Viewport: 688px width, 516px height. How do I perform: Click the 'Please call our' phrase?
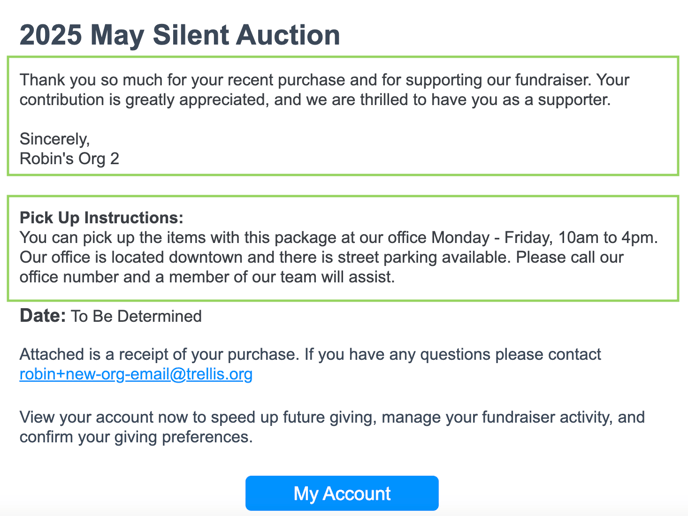(x=570, y=257)
